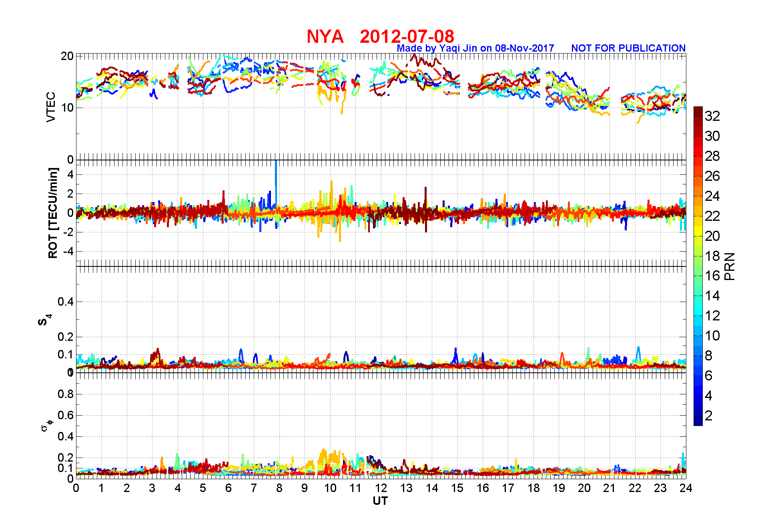Click the x-axis tick label 24
Screen dimensions: 762x532
[x=686, y=488]
